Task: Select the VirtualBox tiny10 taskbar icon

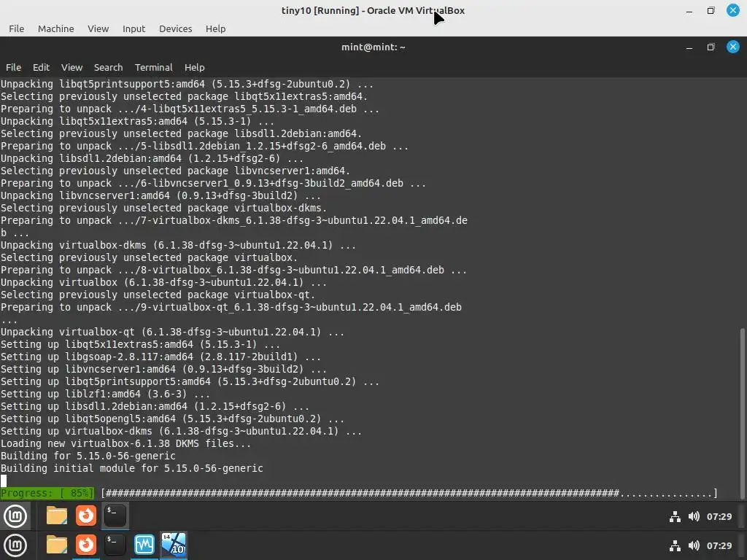Action: coord(173,545)
